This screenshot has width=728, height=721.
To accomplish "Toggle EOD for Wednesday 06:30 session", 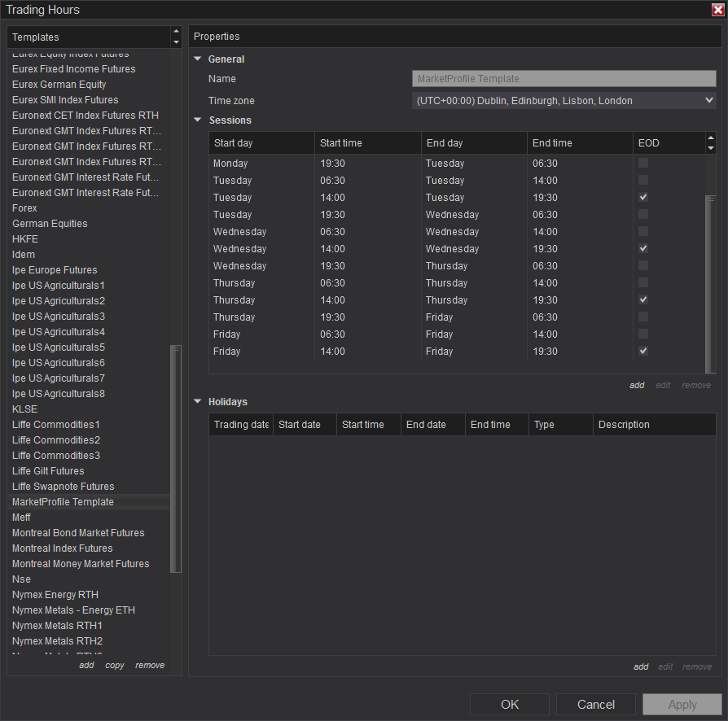I will point(643,232).
